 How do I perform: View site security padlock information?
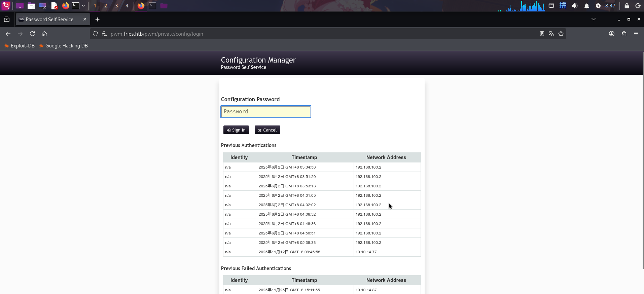[x=104, y=34]
